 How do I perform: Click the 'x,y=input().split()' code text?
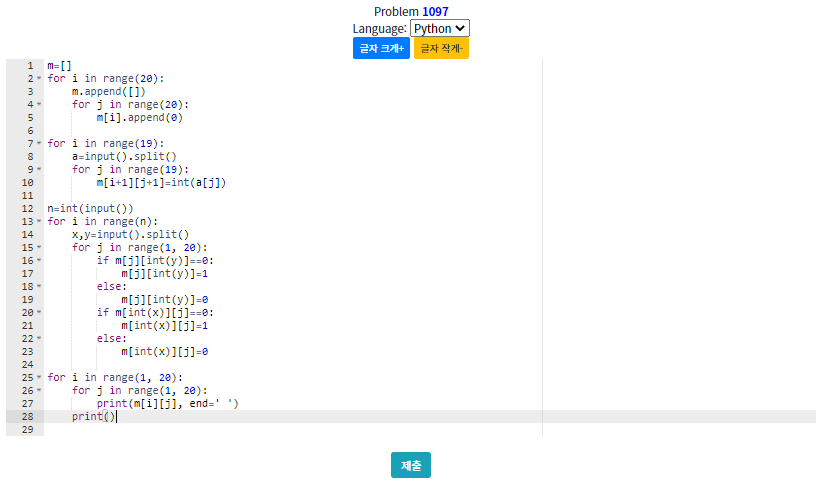coord(131,234)
